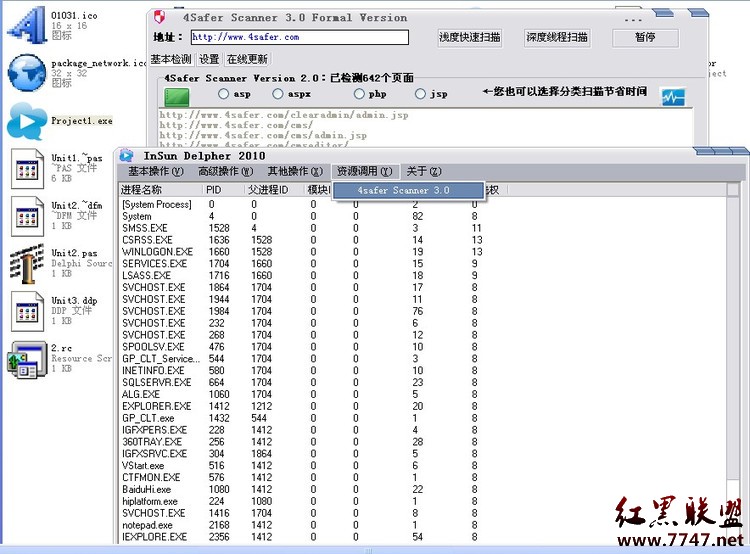Open the 01031.ico file icon

click(27, 26)
